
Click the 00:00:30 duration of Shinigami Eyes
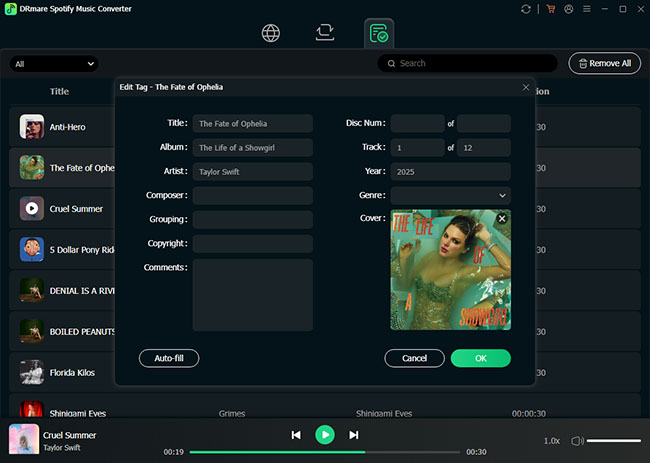529,413
